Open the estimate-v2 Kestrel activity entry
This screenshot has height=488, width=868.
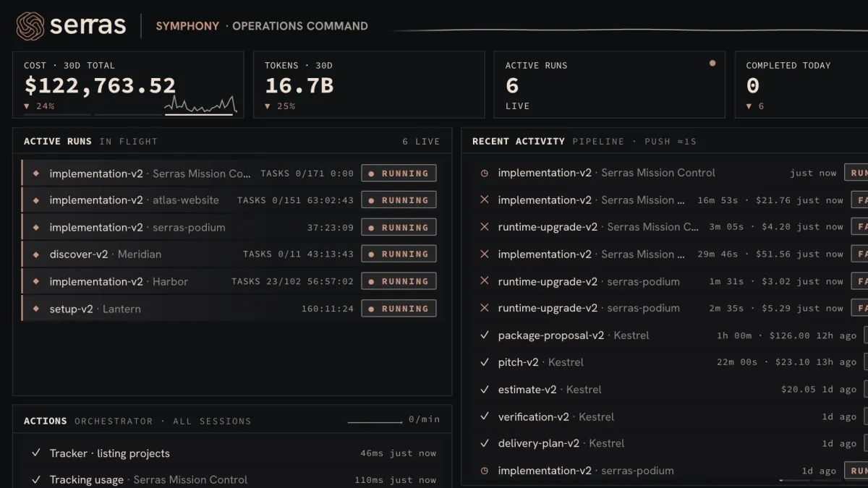click(x=669, y=390)
